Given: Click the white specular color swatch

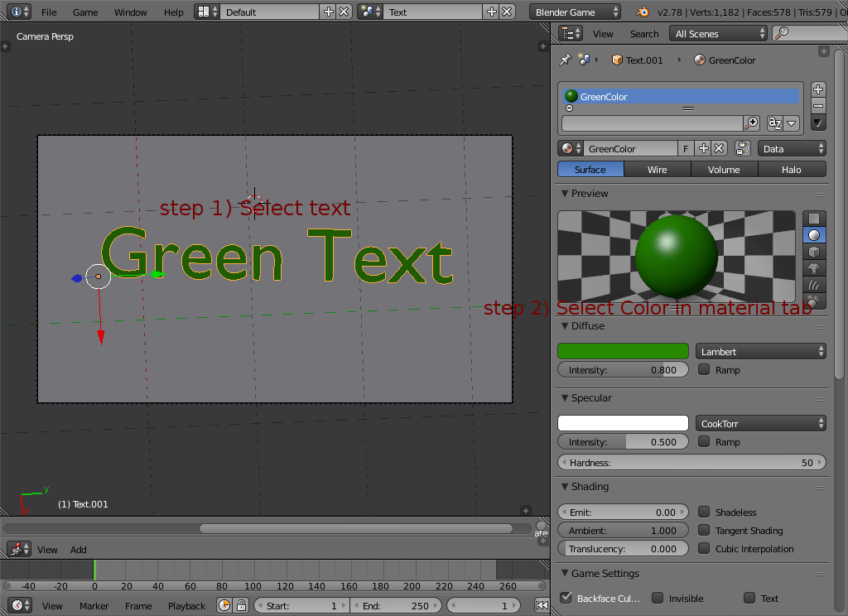Looking at the screenshot, I should (623, 423).
